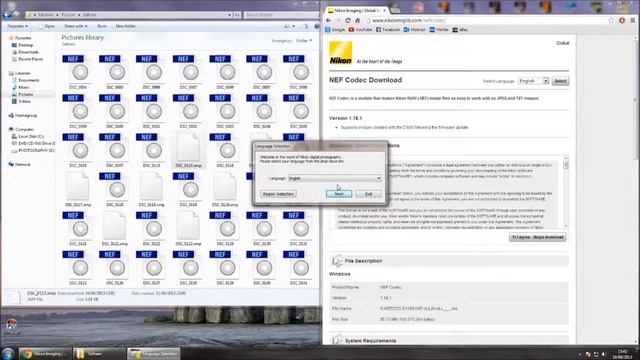Screen dimensions: 640x360
Task: Open the Google bookmark
Action: [335, 30]
